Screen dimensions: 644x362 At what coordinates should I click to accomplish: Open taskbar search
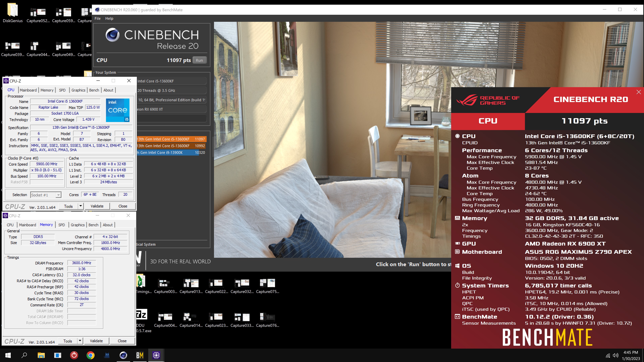click(24, 355)
